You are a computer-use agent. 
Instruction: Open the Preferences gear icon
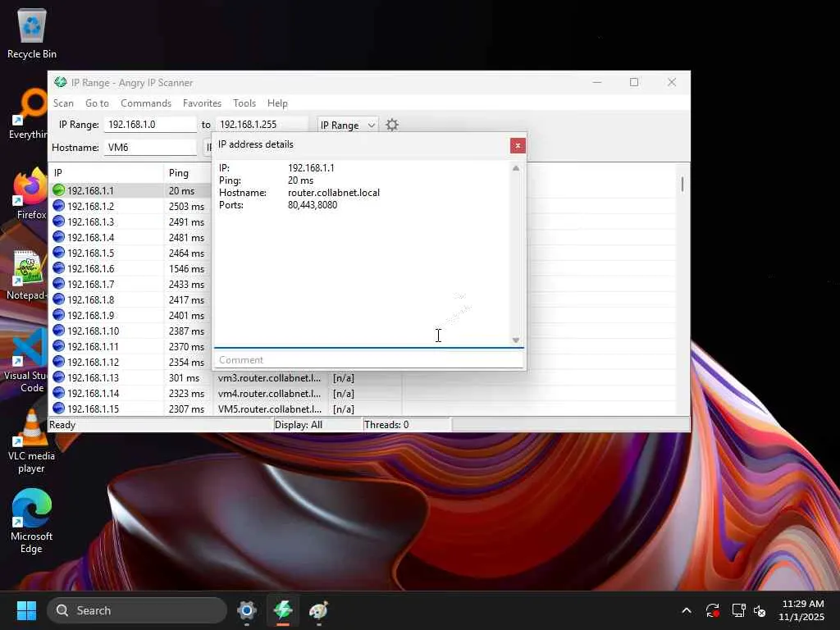click(x=392, y=125)
